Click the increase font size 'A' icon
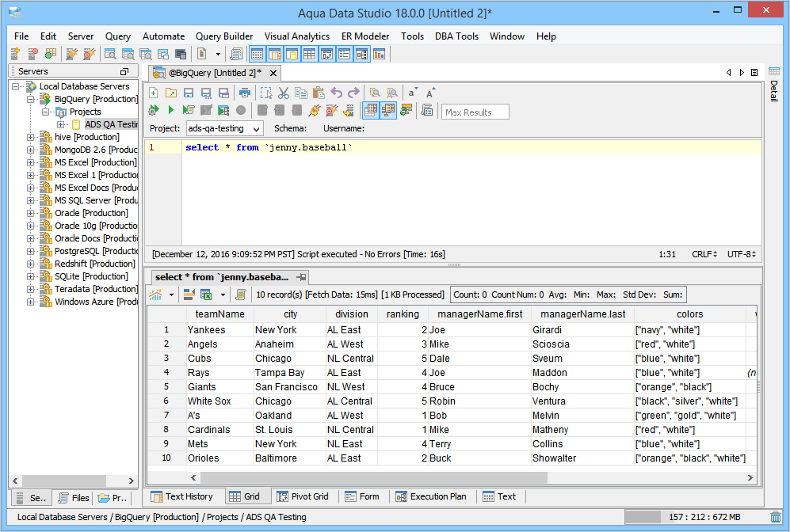790x532 pixels. coord(429,93)
